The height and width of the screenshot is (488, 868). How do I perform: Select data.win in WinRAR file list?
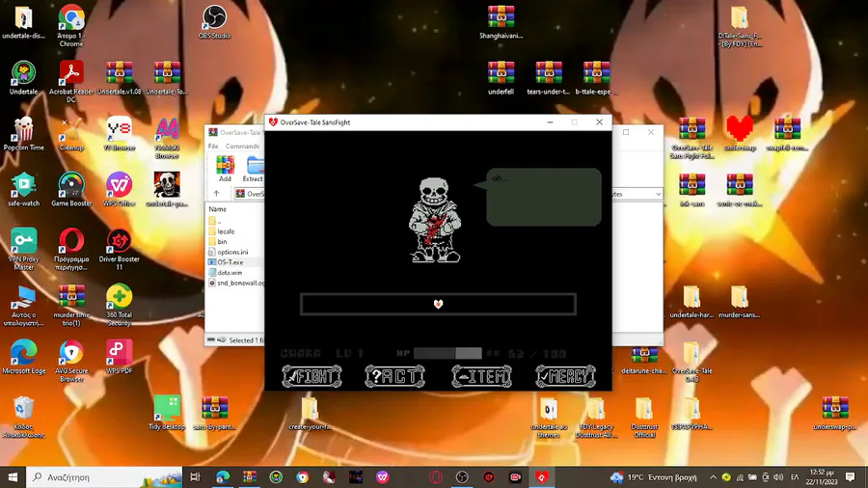click(230, 272)
